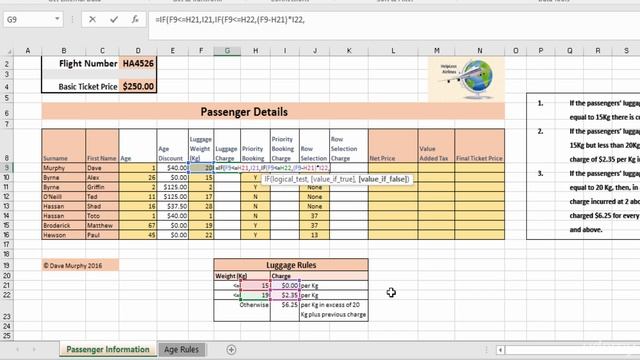Confirm the formula with the checkmark icon
Viewport: 640px width, 360px height.
click(x=114, y=19)
